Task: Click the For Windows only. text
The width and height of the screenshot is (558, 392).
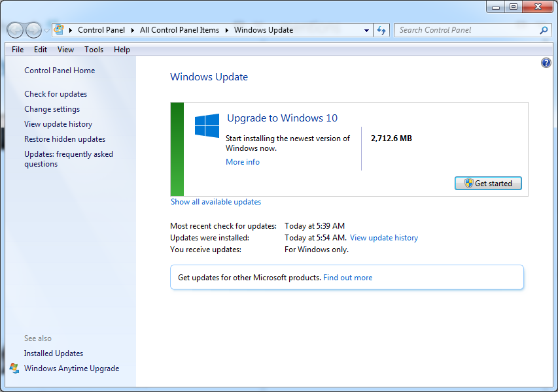Action: pyautogui.click(x=317, y=250)
